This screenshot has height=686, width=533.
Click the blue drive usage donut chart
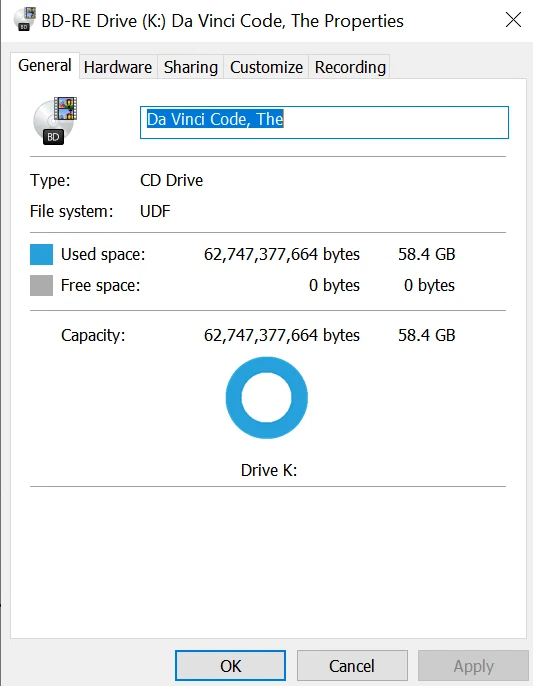(x=266, y=398)
